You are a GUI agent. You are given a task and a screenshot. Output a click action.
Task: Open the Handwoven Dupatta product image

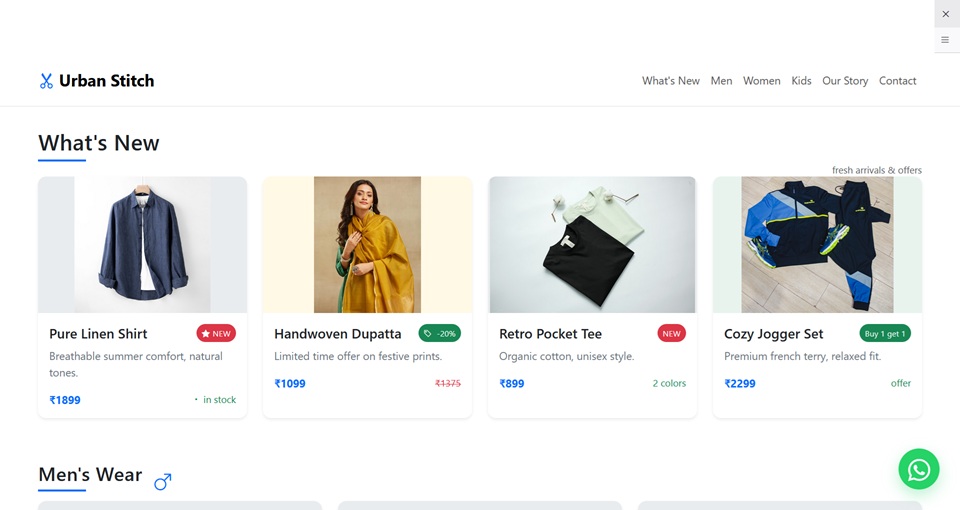click(367, 245)
